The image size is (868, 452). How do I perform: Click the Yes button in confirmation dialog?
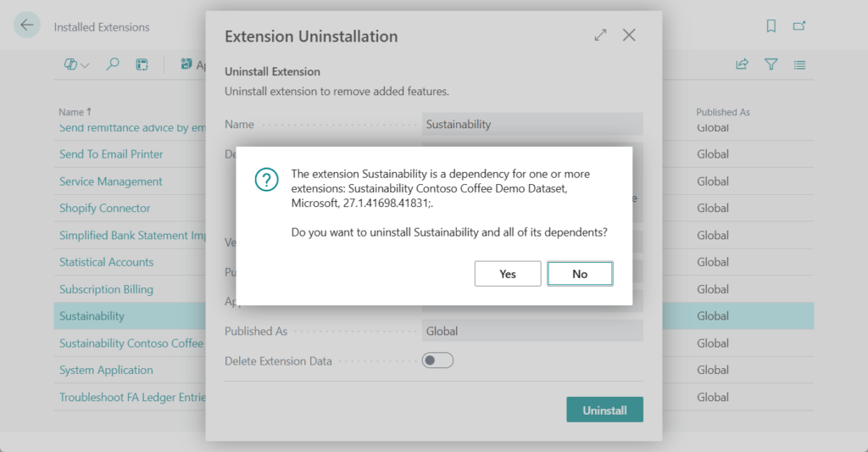tap(508, 274)
